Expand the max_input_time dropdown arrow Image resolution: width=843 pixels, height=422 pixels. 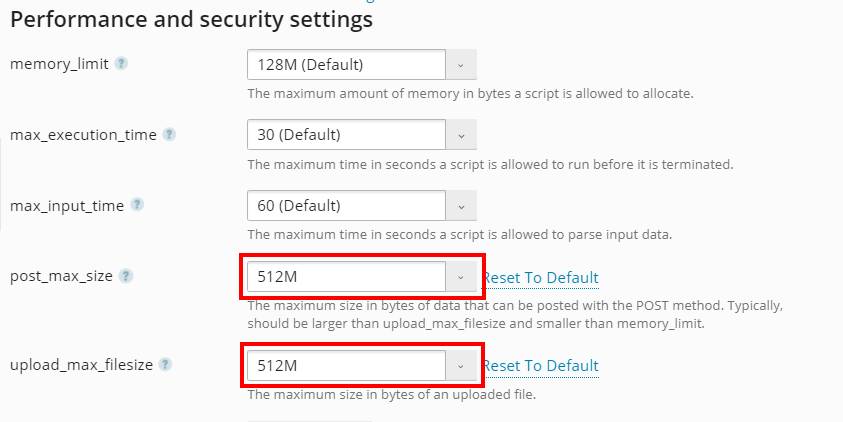click(461, 205)
